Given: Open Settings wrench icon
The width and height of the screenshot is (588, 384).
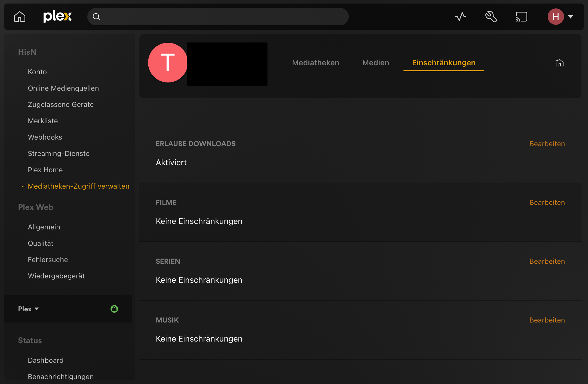Looking at the screenshot, I should 491,17.
